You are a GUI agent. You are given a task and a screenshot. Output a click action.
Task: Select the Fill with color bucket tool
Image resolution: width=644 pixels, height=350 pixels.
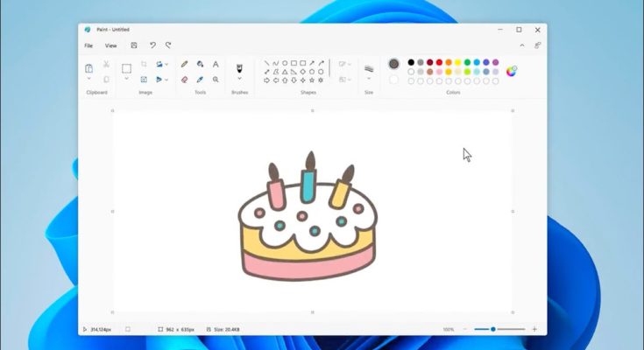[200, 64]
